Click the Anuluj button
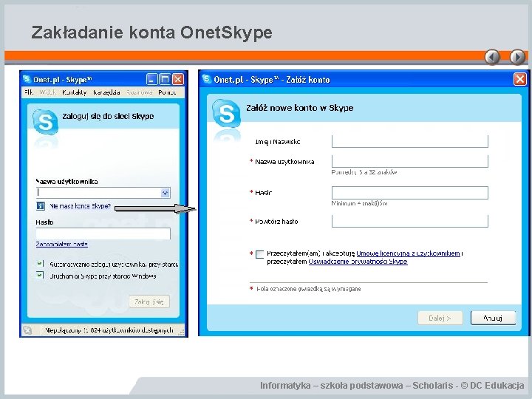532x399 pixels. [493, 318]
